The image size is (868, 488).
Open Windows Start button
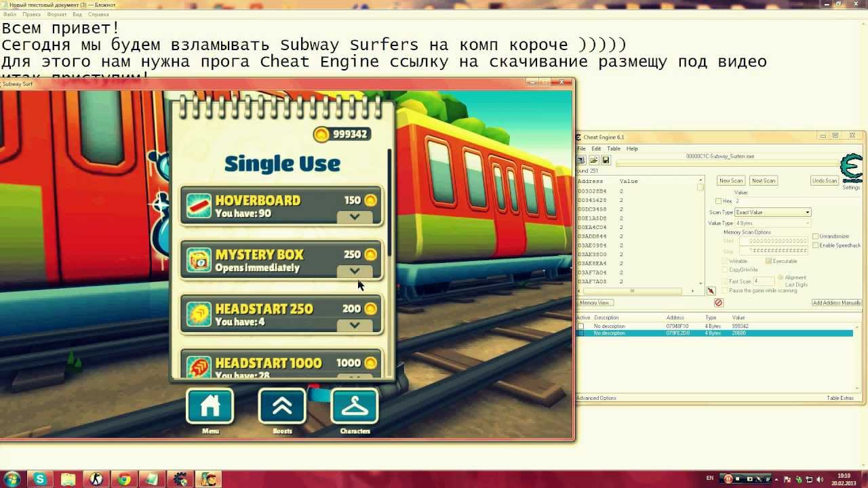[12, 479]
